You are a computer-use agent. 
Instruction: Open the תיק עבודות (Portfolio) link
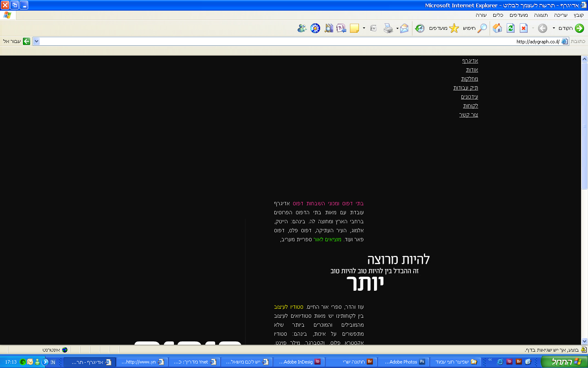click(465, 88)
